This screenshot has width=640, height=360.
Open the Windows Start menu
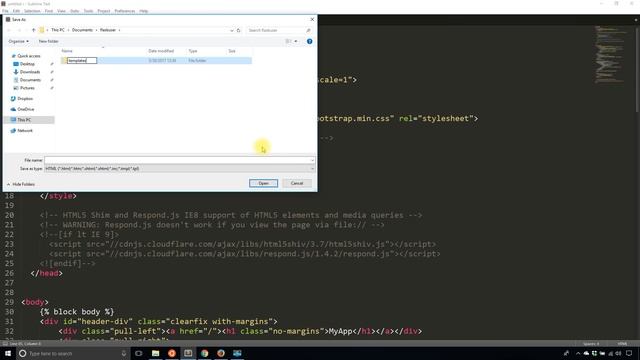pos(8,353)
